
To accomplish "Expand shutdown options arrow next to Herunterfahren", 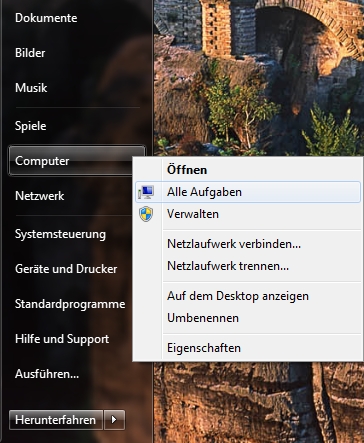I will [114, 420].
